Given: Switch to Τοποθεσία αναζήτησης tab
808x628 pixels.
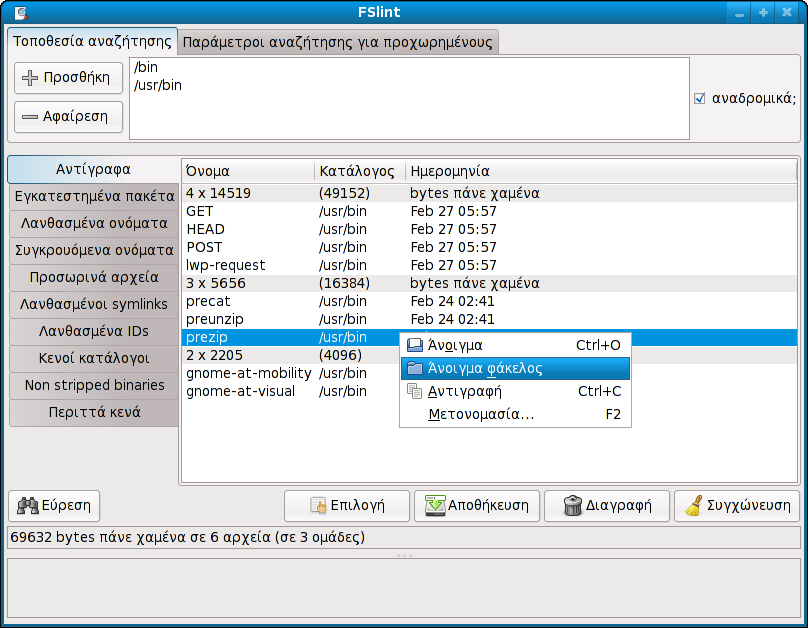Looking at the screenshot, I should coord(92,41).
